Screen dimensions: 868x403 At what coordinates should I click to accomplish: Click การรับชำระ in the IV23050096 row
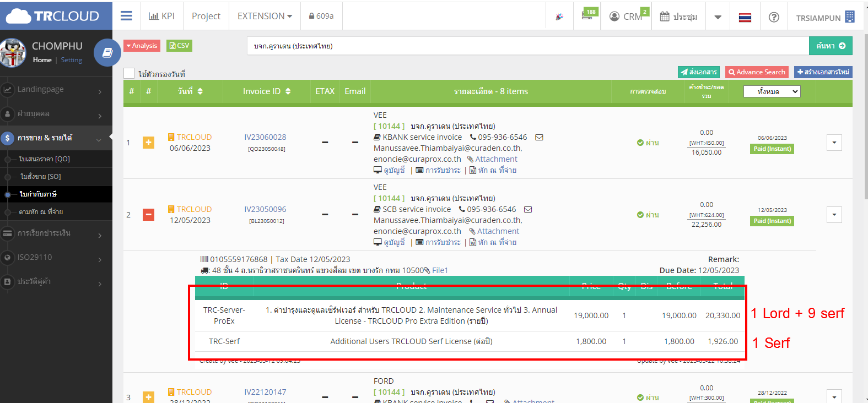[438, 242]
